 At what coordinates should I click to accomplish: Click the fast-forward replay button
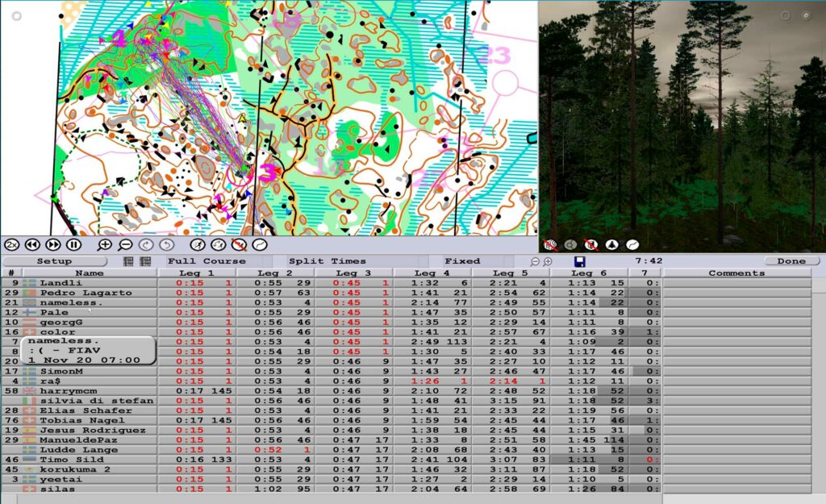point(53,245)
